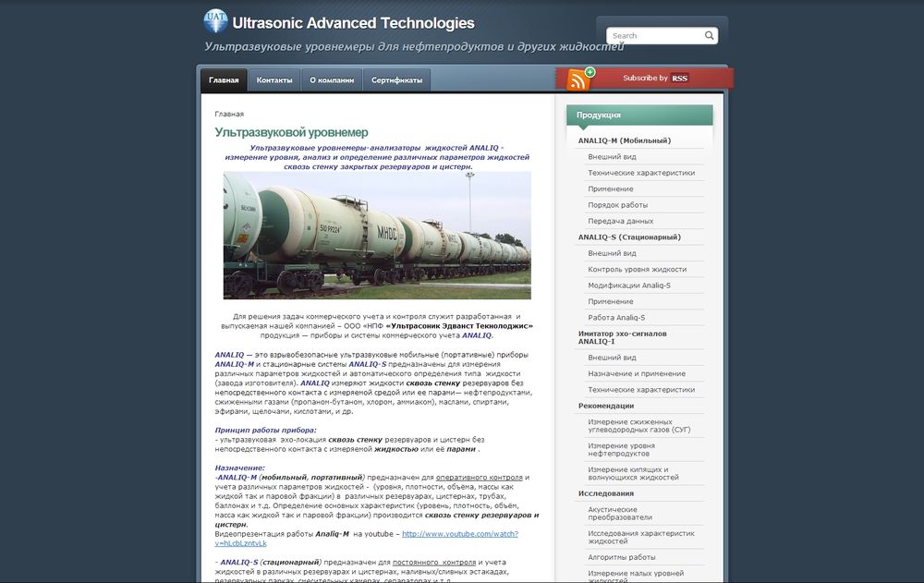Click the Назначение: subheading text
The image size is (924, 583).
240,468
